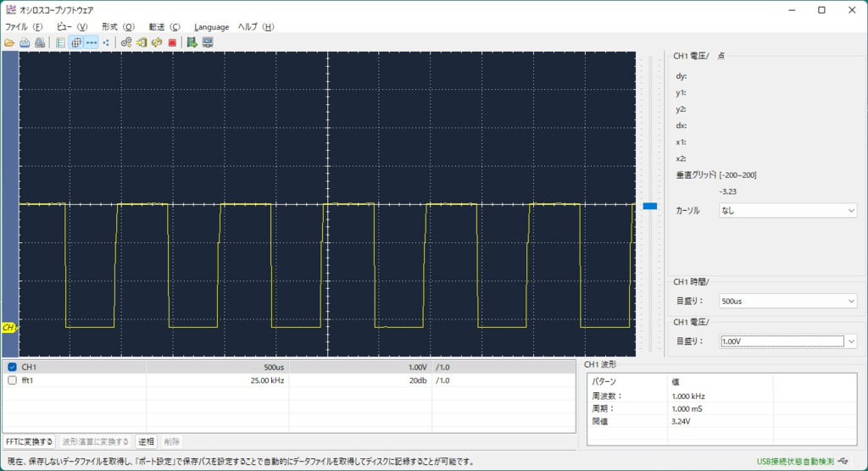Enable the CH1 channel checkbox
The height and width of the screenshot is (471, 868).
(x=12, y=367)
